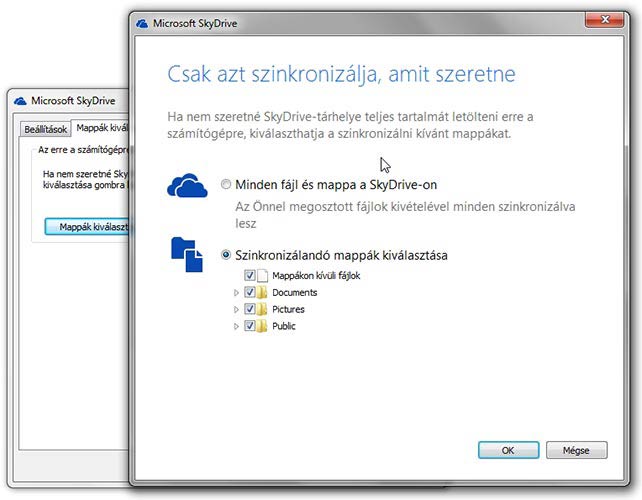Expand the Public folder tree
Viewport: 642px width, 500px height.
point(237,326)
